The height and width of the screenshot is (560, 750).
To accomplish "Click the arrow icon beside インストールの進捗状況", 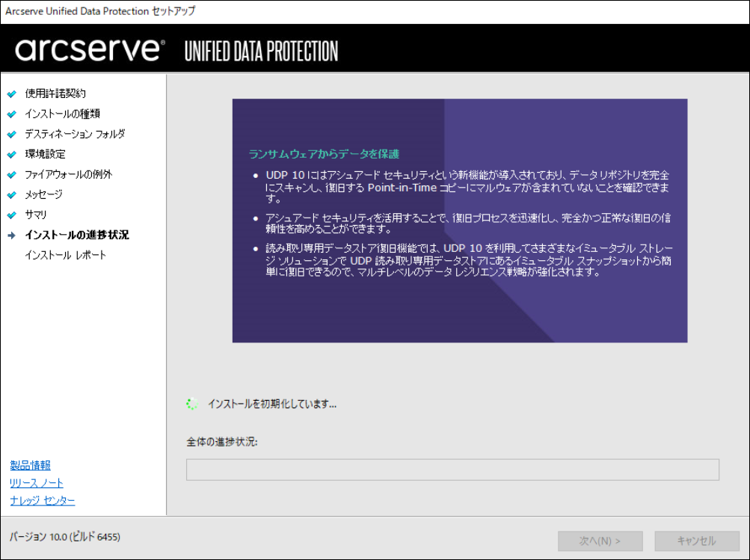I will [11, 236].
